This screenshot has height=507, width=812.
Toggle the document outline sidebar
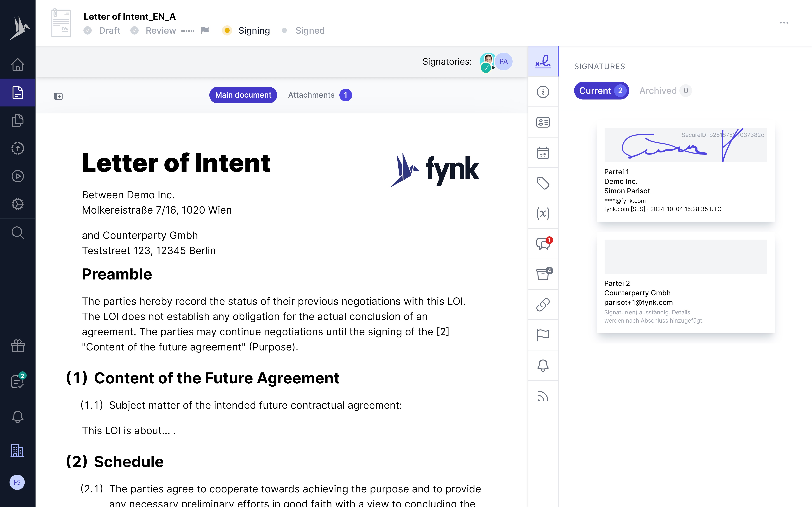58,96
